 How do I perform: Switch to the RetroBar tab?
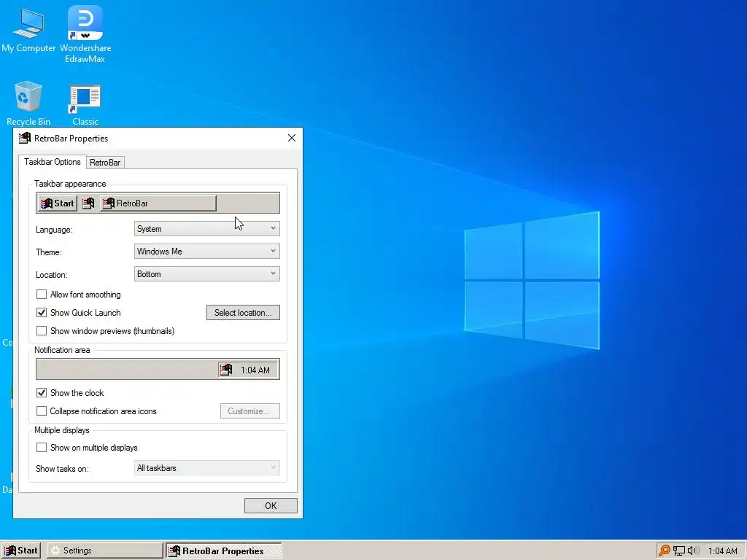click(x=105, y=163)
